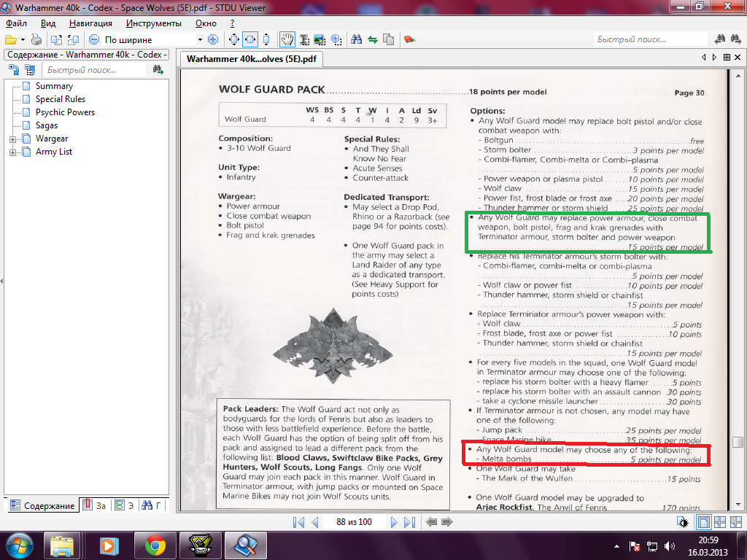
Task: Activate the zoom selection tool
Action: (x=336, y=40)
